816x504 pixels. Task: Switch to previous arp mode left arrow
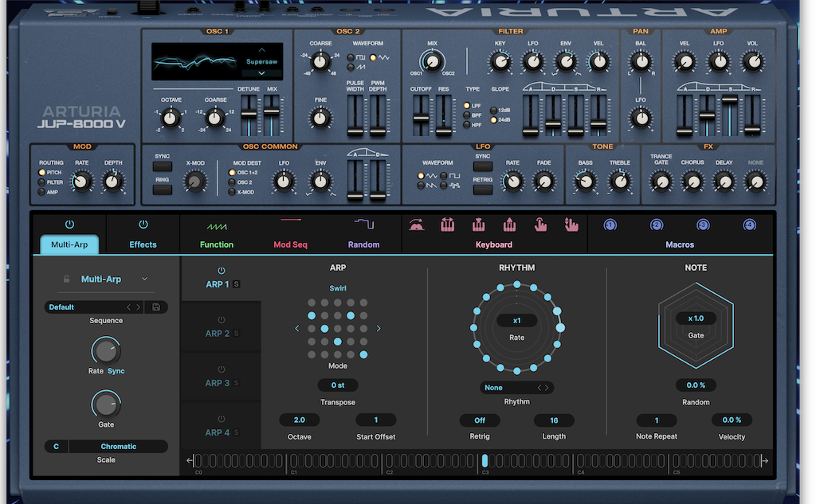tap(297, 328)
